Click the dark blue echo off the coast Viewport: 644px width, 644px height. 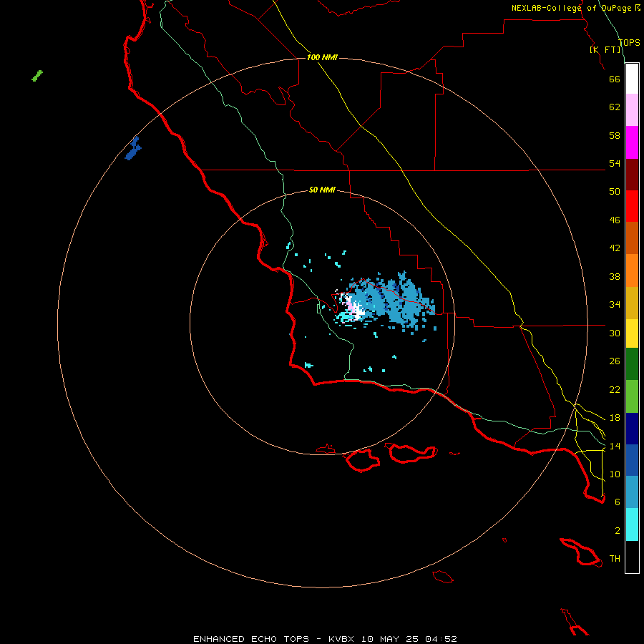tap(133, 148)
